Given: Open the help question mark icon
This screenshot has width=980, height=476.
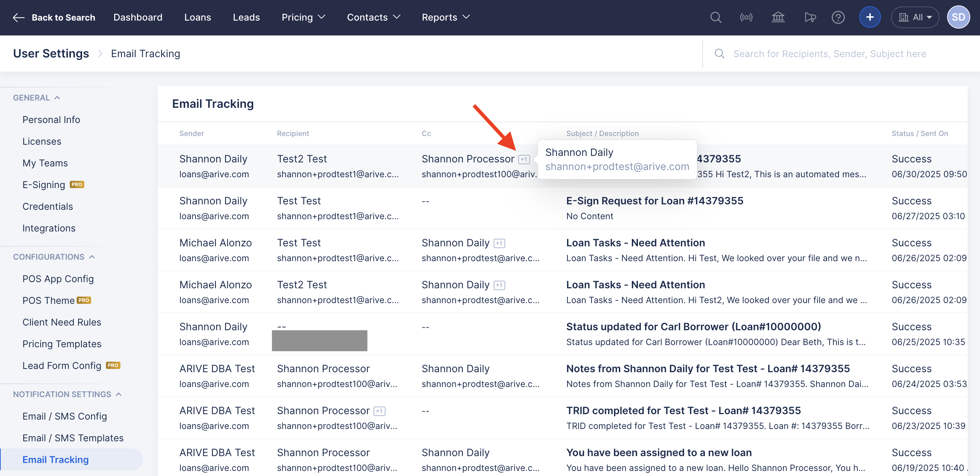Looking at the screenshot, I should (838, 17).
